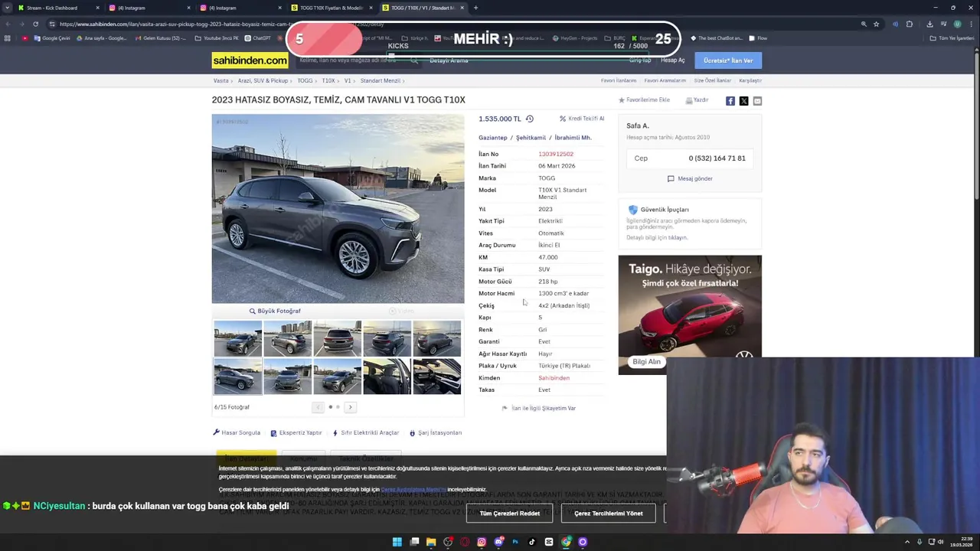
Task: Share listing via X icon
Action: point(743,101)
